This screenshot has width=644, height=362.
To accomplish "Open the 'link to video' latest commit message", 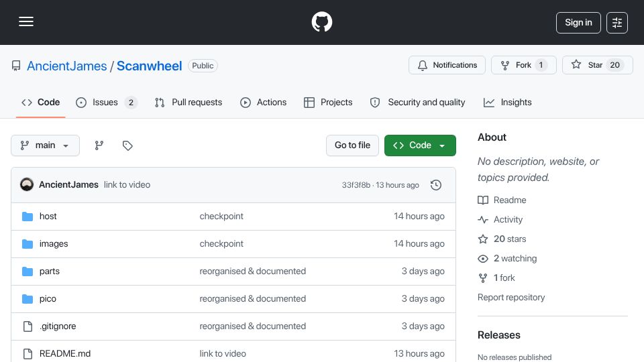I will [x=127, y=185].
